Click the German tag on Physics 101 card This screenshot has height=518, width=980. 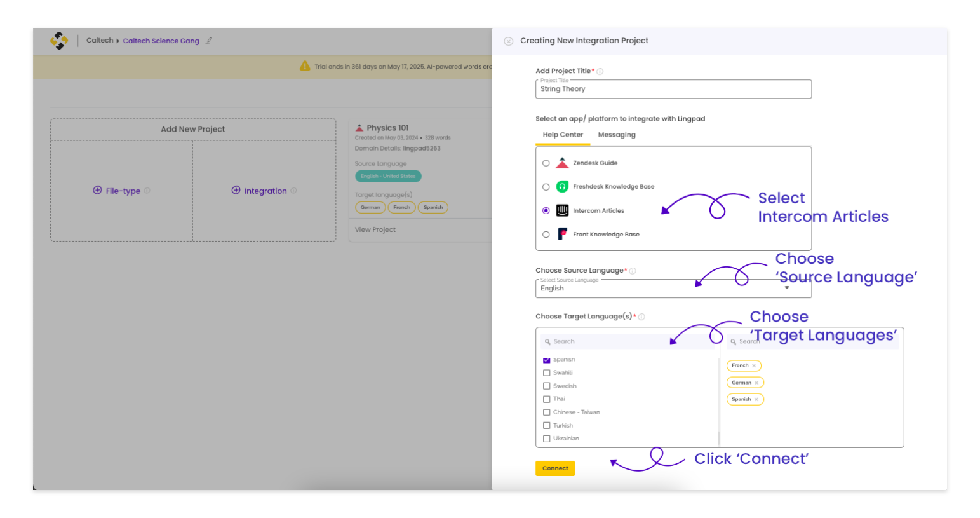click(x=370, y=207)
